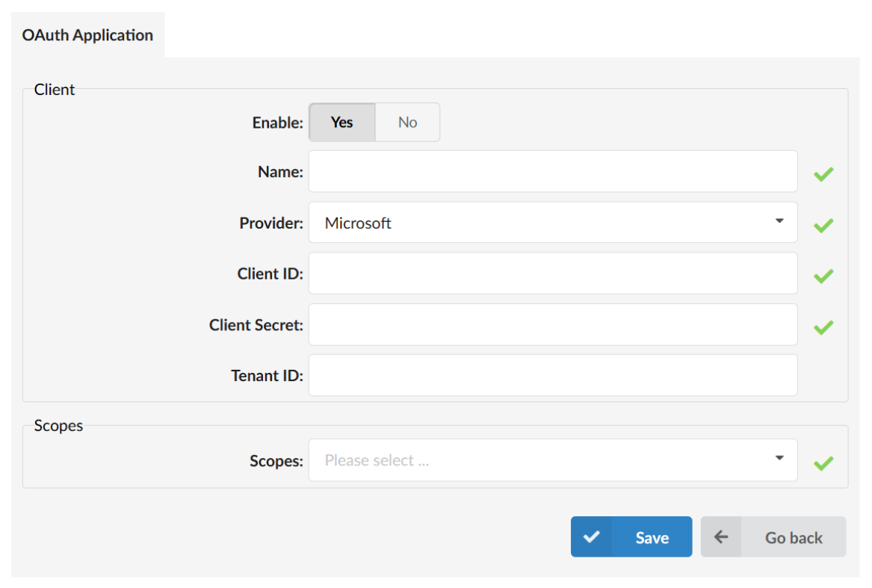Click the left arrow icon on Go back

(721, 537)
